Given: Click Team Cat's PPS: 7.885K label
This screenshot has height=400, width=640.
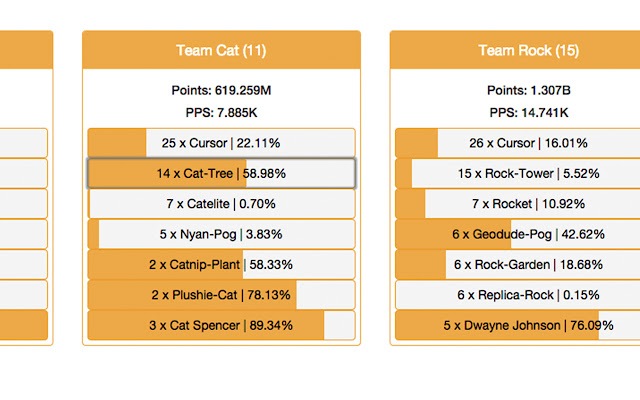Looking at the screenshot, I should tap(221, 113).
